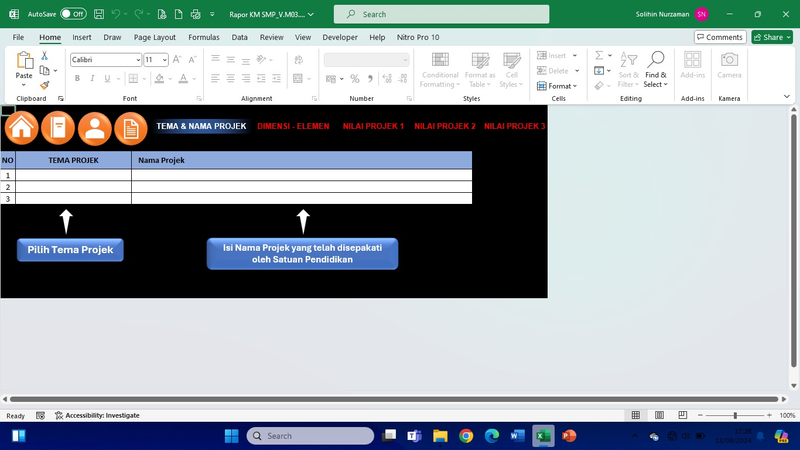Click the Copy icon in Clipboard group
This screenshot has width=800, height=450.
(45, 70)
